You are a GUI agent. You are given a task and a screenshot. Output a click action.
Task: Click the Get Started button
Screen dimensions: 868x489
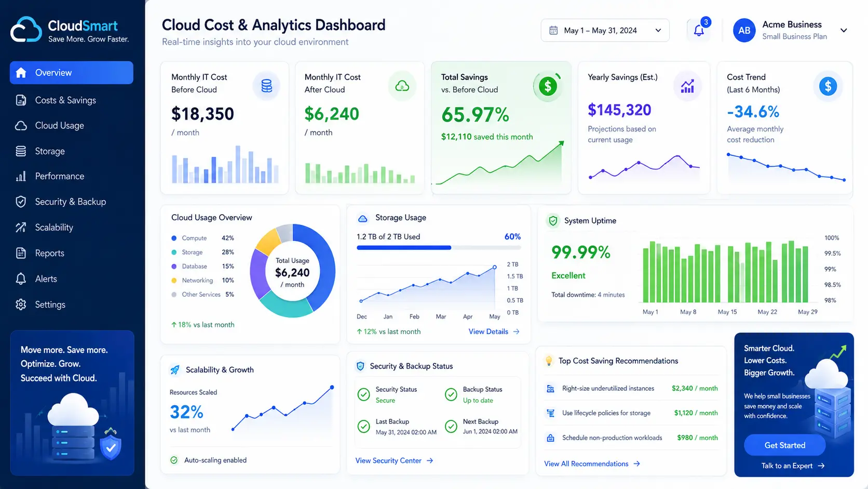(x=784, y=445)
